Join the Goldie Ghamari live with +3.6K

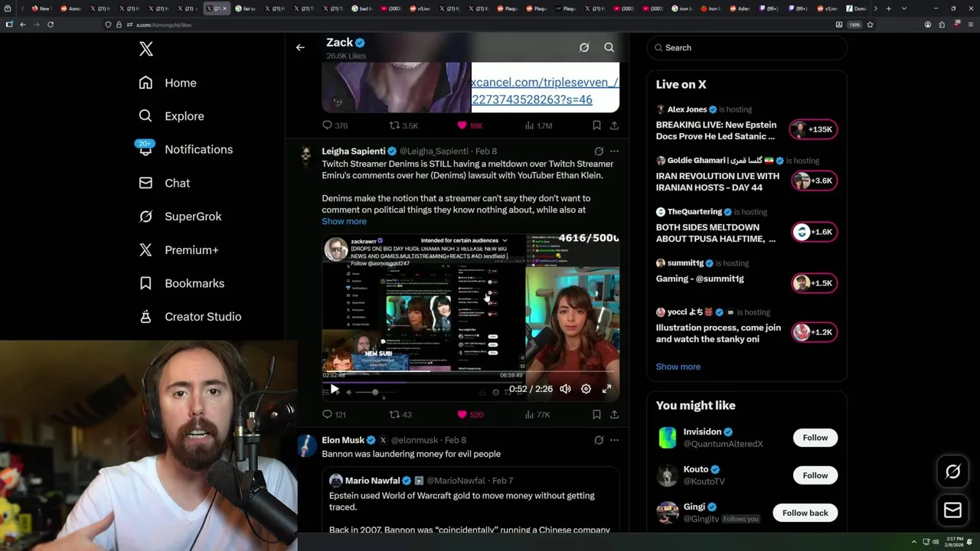[x=813, y=181]
